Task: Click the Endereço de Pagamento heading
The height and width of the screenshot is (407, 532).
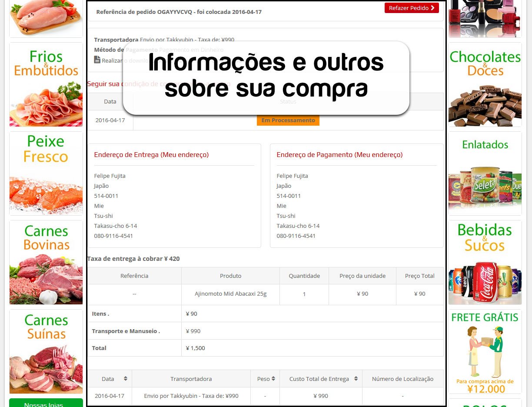Action: (339, 155)
